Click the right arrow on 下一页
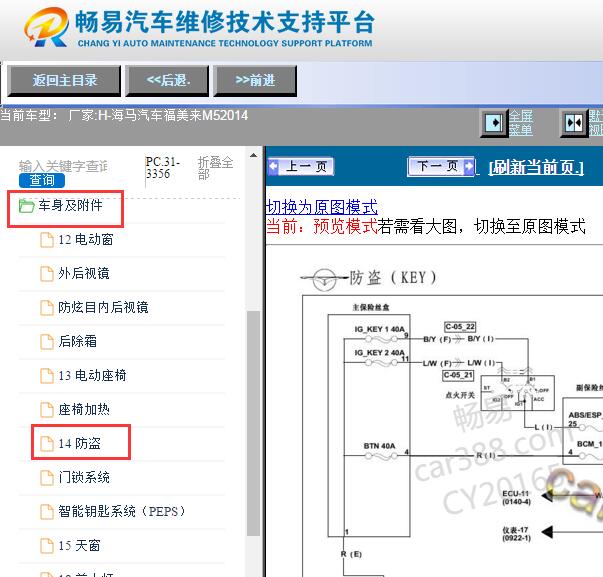 coord(469,167)
